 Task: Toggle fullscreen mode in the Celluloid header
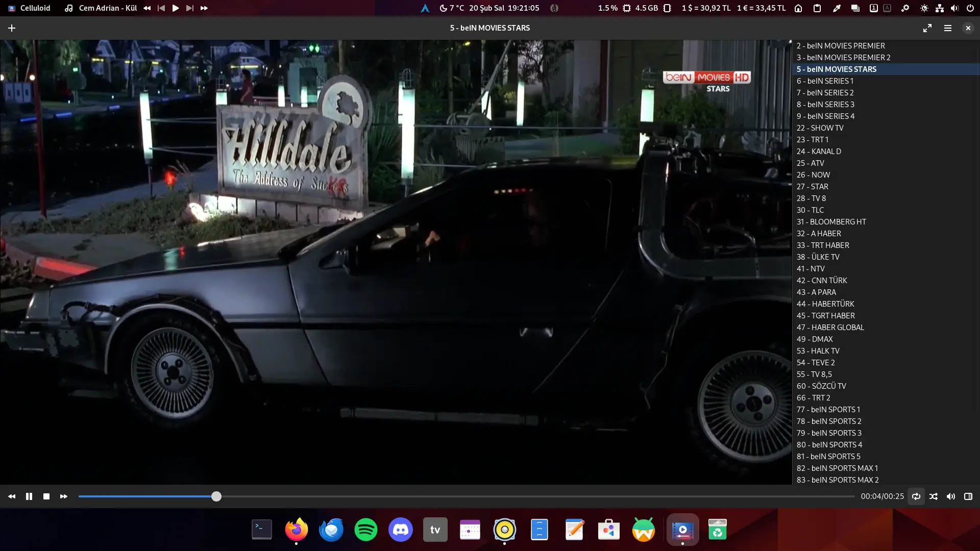[927, 28]
